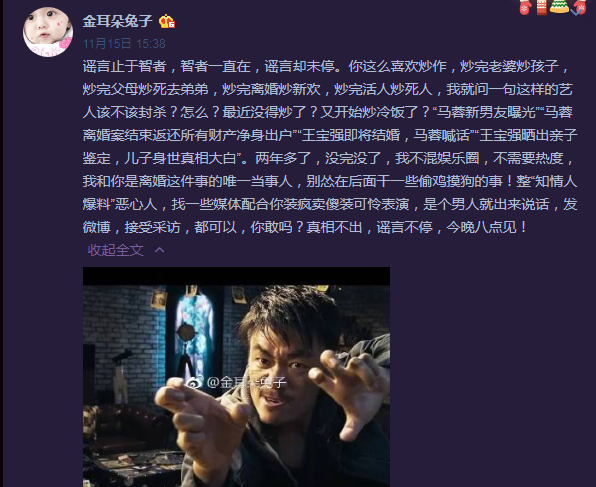Click the Weibo eye logo watermark
596x487 pixels.
click(x=194, y=382)
